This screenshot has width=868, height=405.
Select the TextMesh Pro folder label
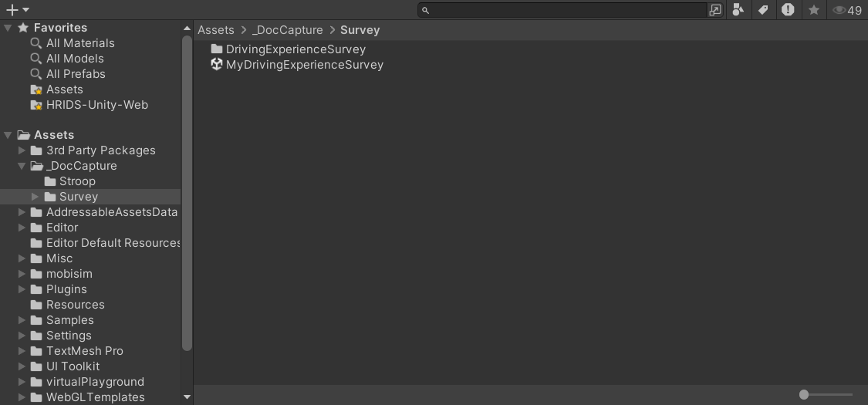(85, 351)
